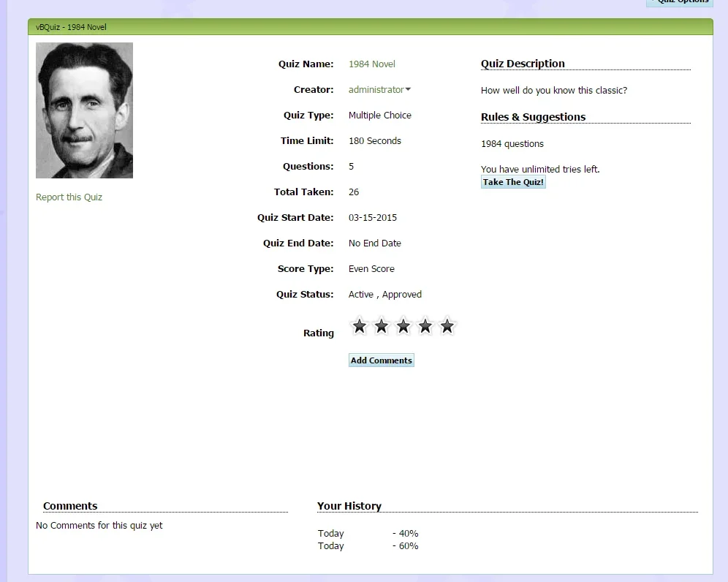This screenshot has height=582, width=728.
Task: Give the quiz a two-star rating
Action: (381, 326)
